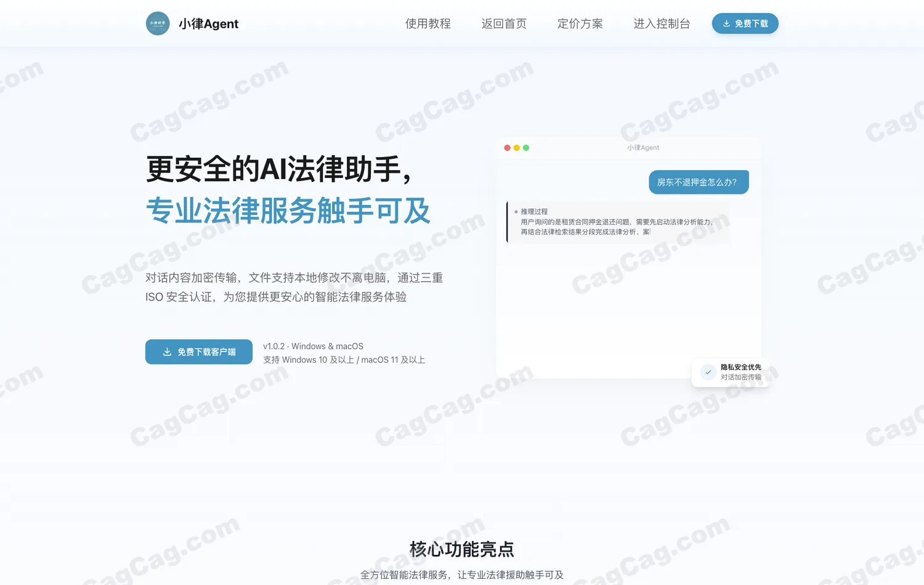Click the 小律Agent brand name text

(208, 23)
